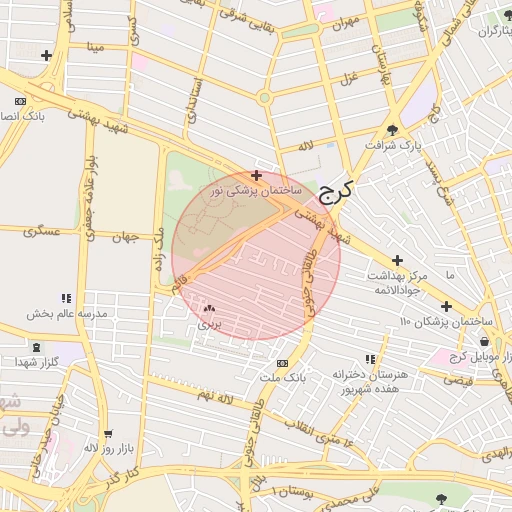This screenshot has height=512, width=512.
Task: Select the school icon above هنرستان دخترانه
Action: 370,359
